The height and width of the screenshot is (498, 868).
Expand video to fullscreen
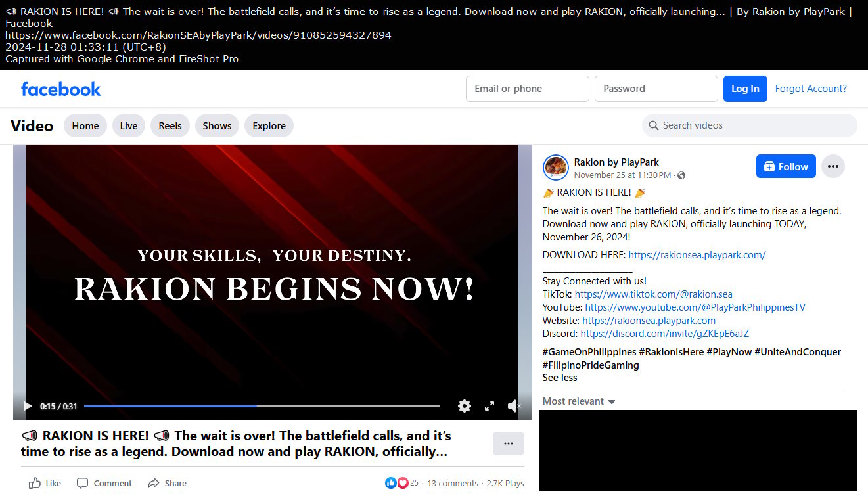[x=490, y=406]
